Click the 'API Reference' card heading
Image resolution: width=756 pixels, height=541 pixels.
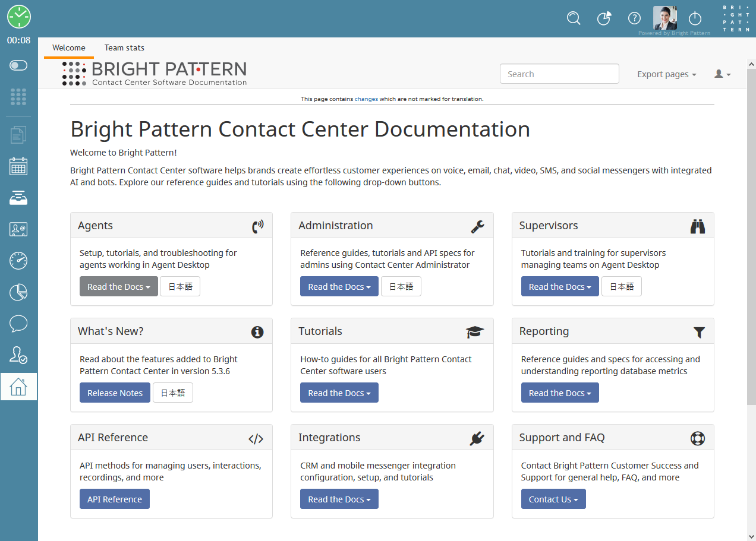(113, 437)
